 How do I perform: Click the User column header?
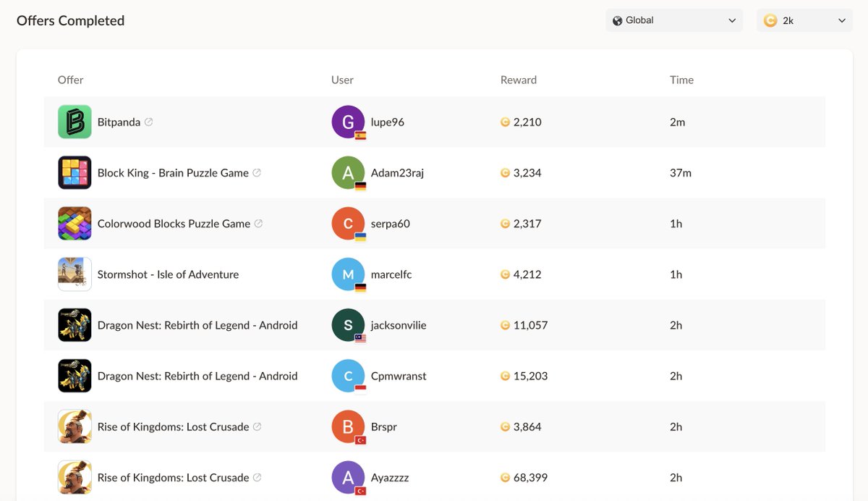pos(342,80)
